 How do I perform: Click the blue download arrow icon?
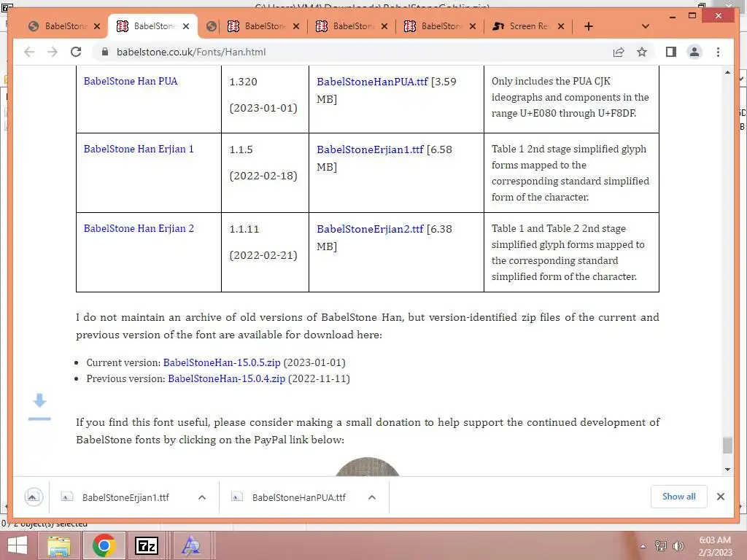[39, 407]
